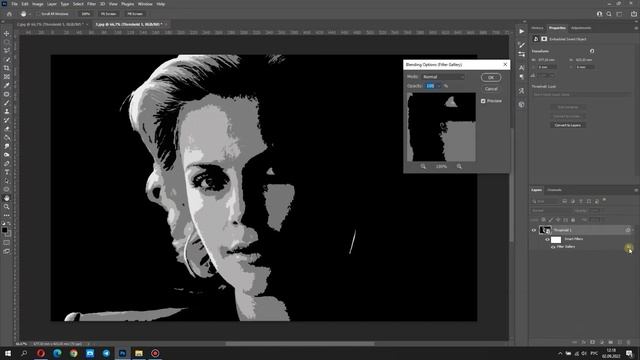Select the Hand tool in toolbar
This screenshot has height=360, width=640.
click(7, 198)
